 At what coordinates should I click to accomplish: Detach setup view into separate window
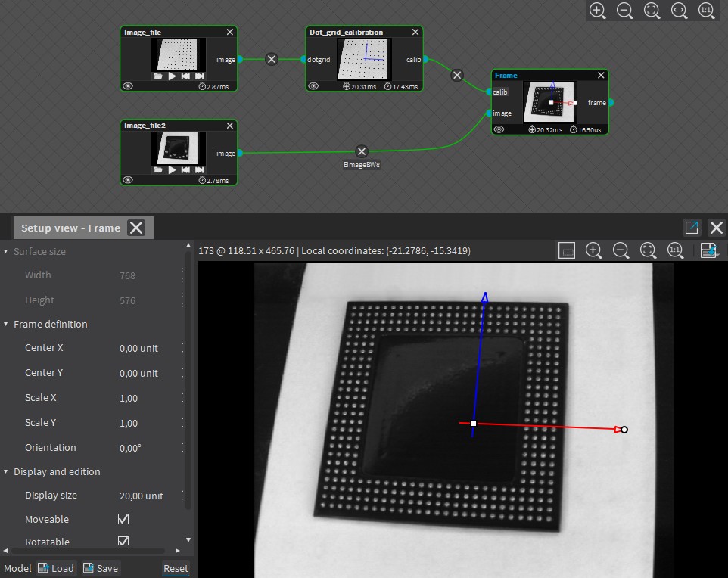692,228
